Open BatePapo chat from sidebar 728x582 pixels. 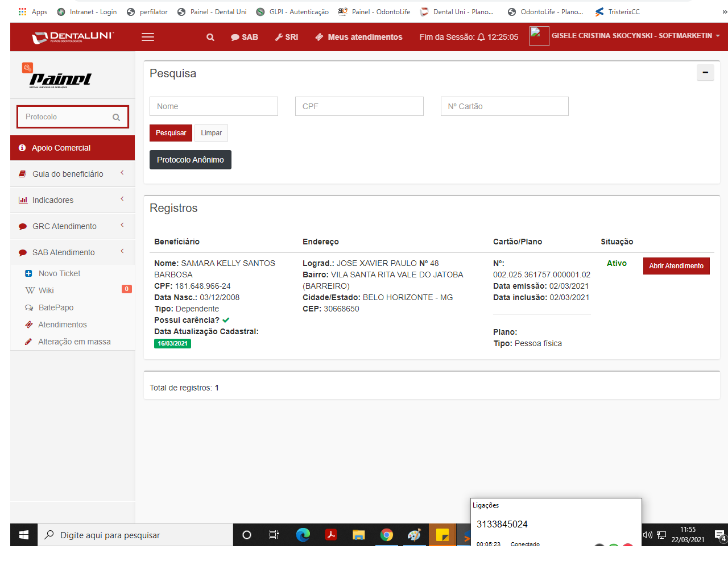pos(56,307)
